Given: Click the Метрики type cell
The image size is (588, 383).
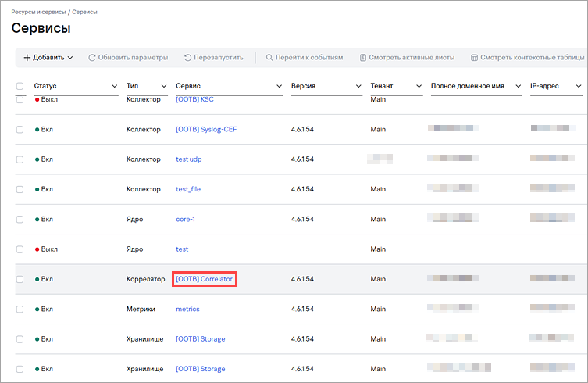Looking at the screenshot, I should click(x=141, y=309).
